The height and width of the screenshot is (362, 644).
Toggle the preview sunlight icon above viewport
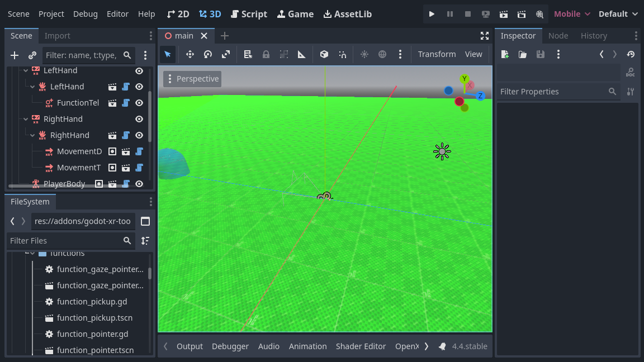point(364,54)
